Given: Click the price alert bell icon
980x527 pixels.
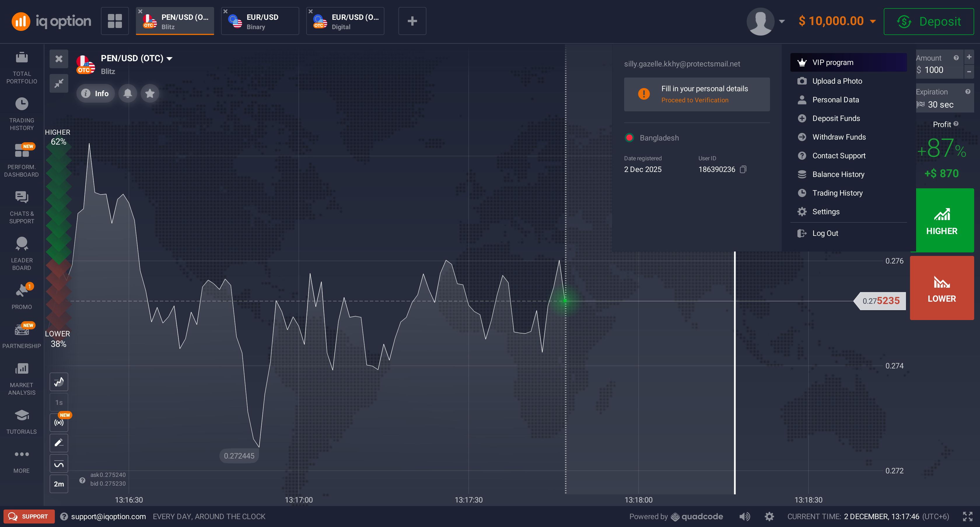Looking at the screenshot, I should pos(128,93).
